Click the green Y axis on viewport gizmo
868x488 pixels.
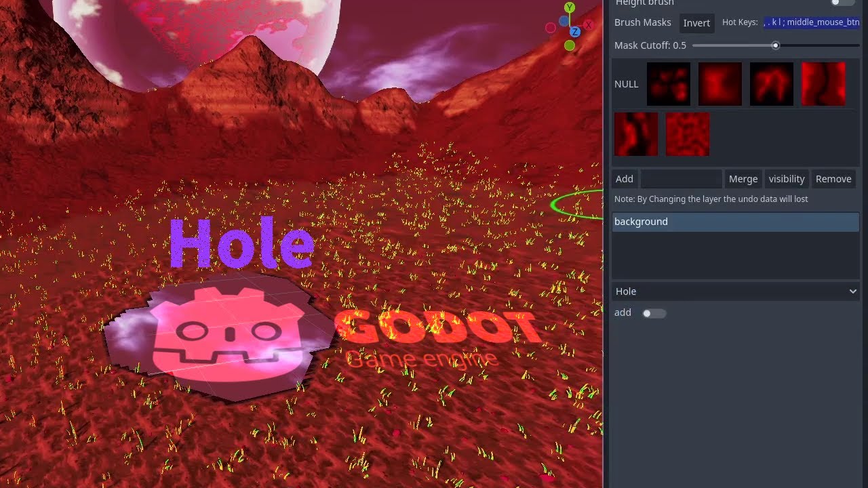(x=570, y=7)
